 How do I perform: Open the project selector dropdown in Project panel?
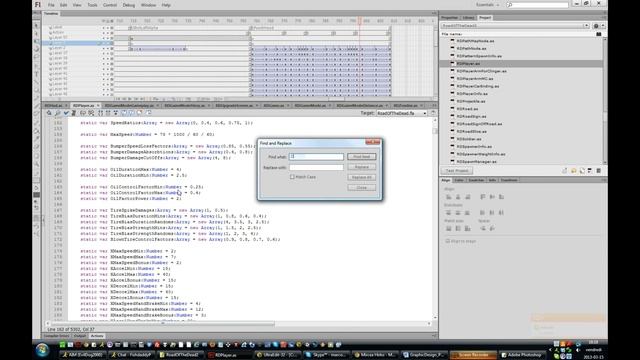pyautogui.click(x=515, y=26)
